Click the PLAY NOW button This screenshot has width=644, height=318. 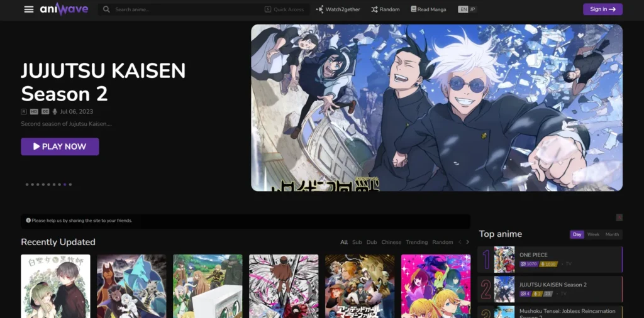coord(60,146)
